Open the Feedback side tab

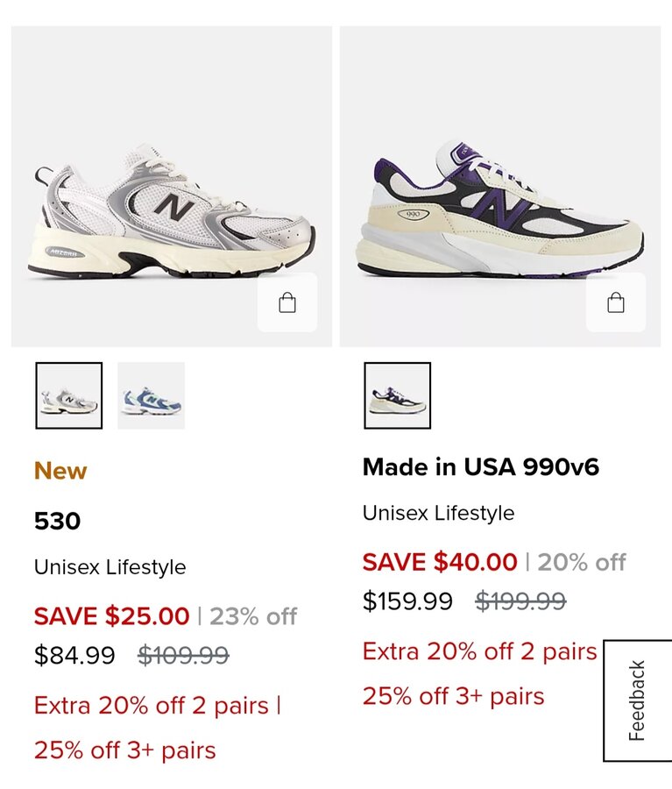tap(637, 700)
